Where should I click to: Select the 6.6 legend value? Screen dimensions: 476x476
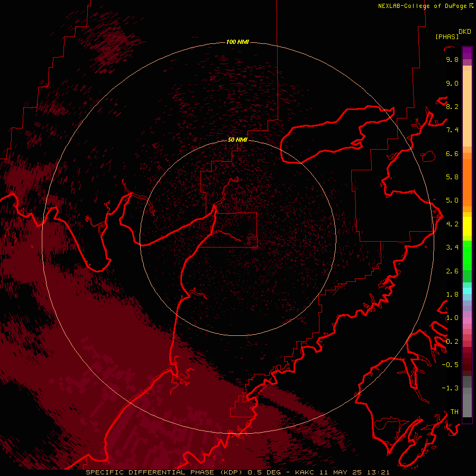tap(452, 153)
